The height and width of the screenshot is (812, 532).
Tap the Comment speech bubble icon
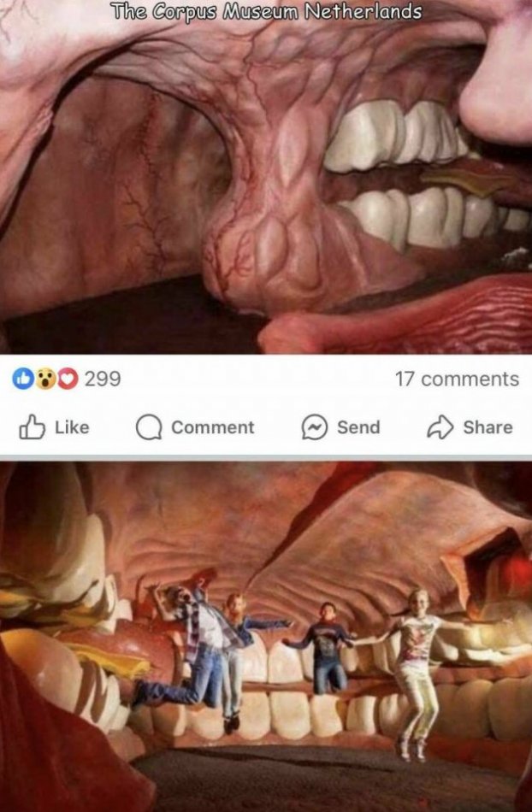(149, 427)
